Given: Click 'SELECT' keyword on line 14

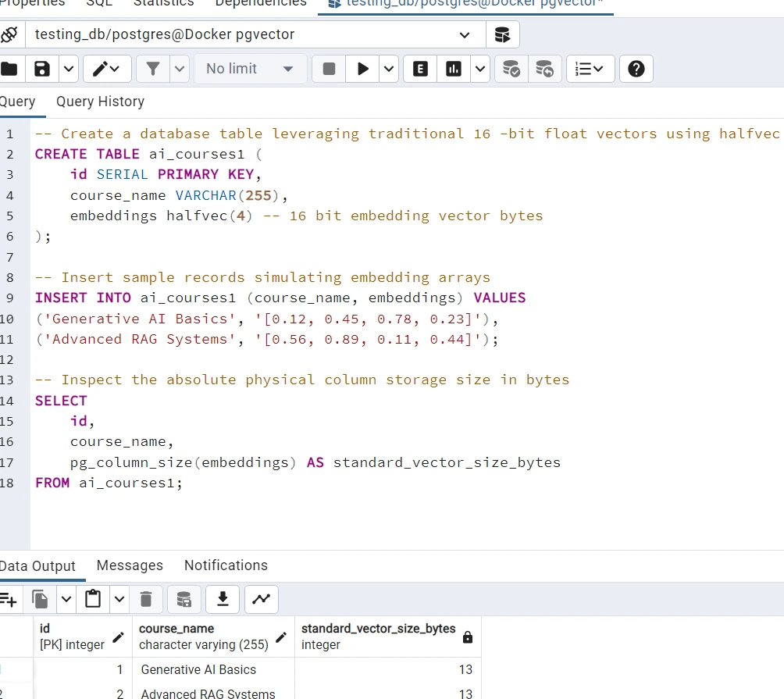Looking at the screenshot, I should [61, 401].
